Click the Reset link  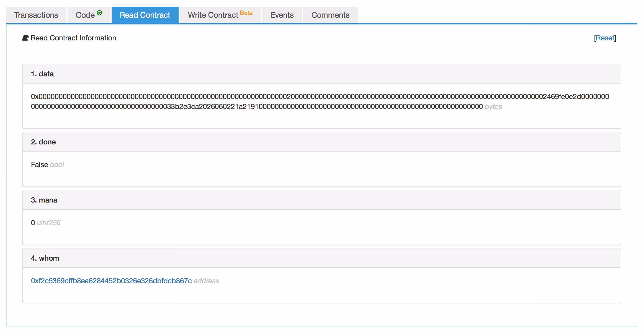point(605,38)
